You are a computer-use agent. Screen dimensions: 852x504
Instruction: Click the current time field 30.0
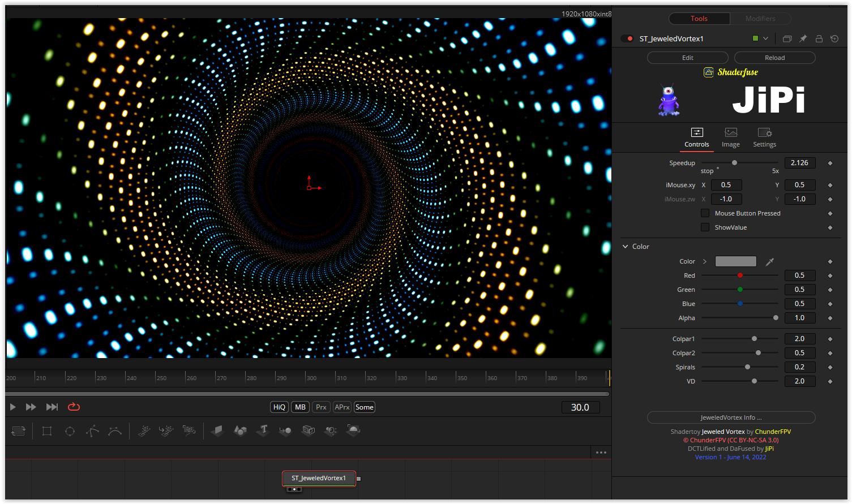[x=580, y=407]
